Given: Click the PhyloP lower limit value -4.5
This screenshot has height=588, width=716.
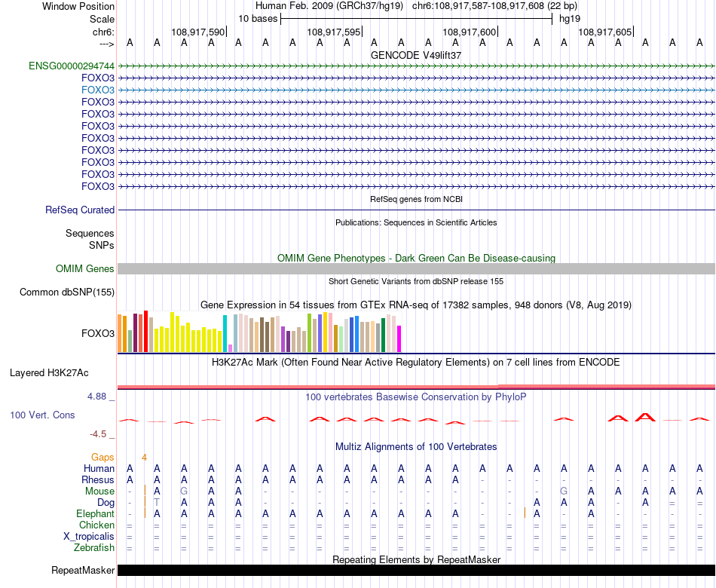Looking at the screenshot, I should click(98, 434).
